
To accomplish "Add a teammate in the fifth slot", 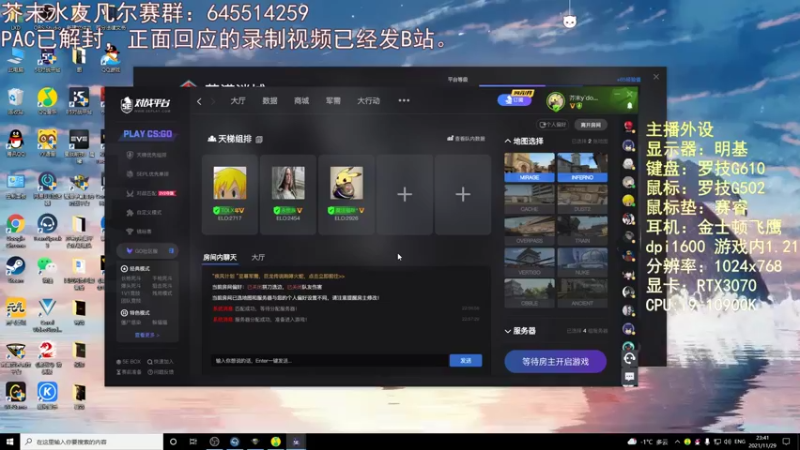I will (x=463, y=194).
